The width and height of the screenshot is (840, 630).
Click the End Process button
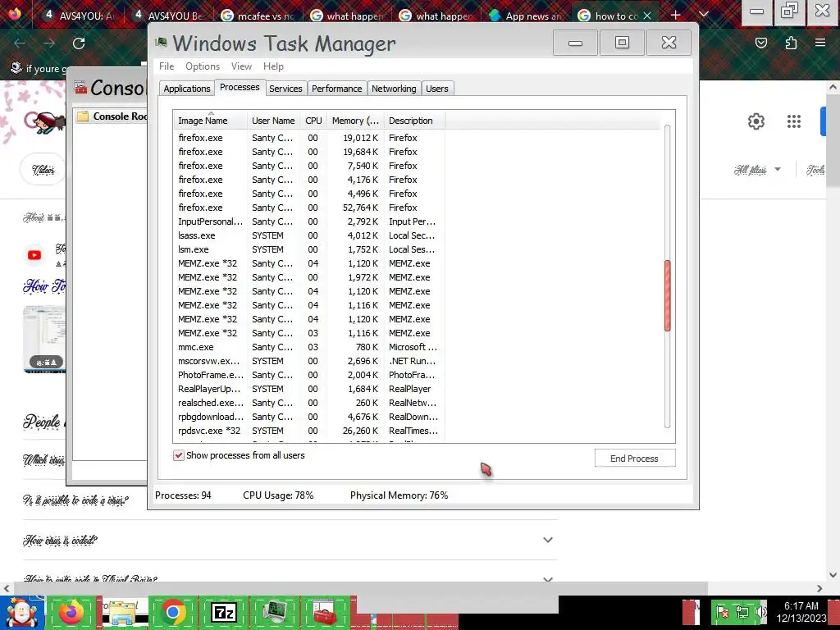click(x=634, y=459)
